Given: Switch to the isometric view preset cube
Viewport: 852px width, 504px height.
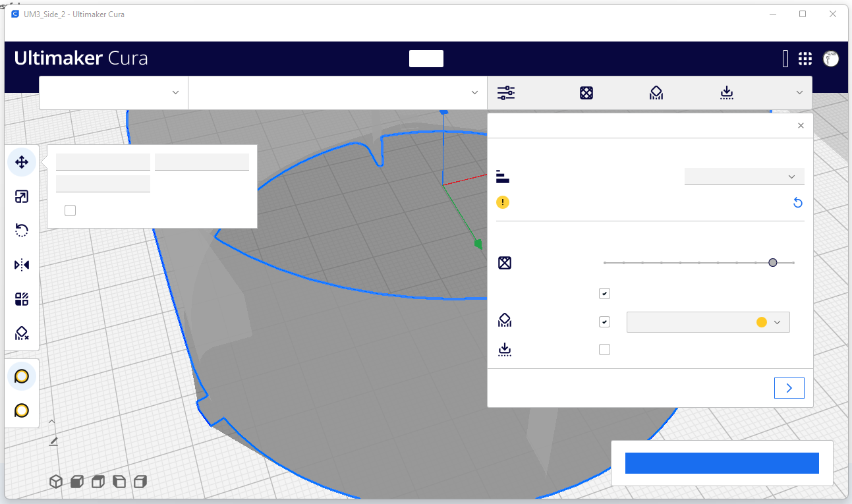Looking at the screenshot, I should 55,482.
